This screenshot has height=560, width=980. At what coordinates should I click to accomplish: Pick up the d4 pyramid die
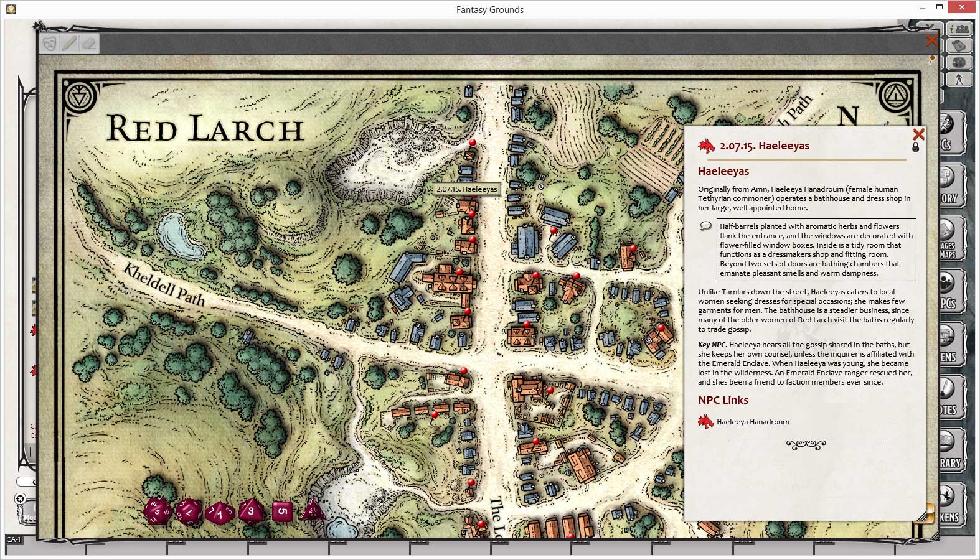[x=313, y=510]
